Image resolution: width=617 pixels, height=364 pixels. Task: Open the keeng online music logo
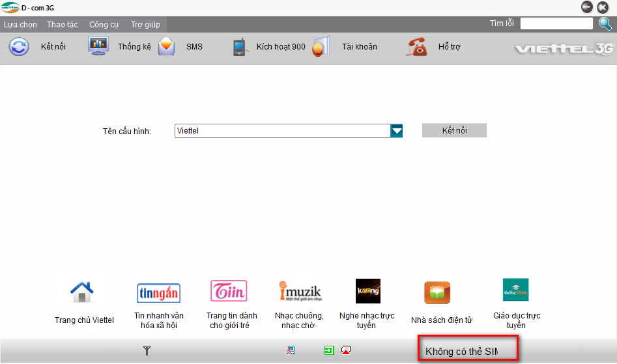[368, 291]
